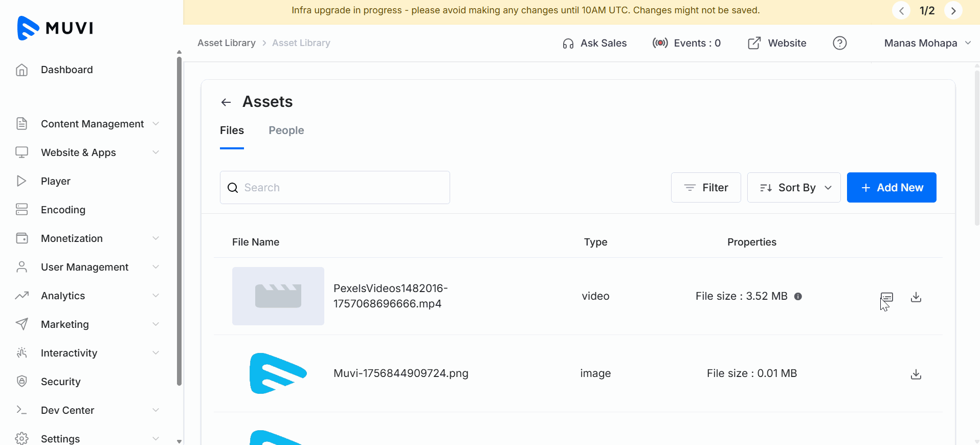Click the Analytics trend icon

(21, 296)
